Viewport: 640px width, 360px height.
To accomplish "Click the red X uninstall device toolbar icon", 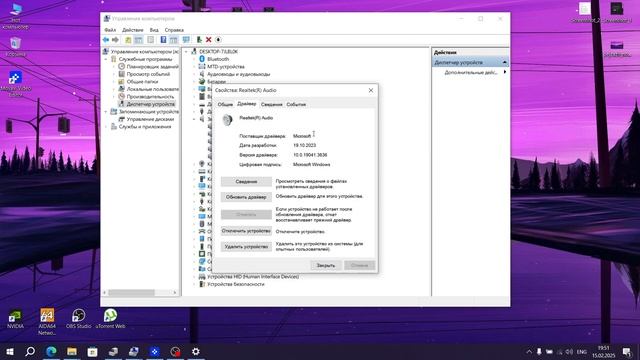I will pyautogui.click(x=209, y=40).
